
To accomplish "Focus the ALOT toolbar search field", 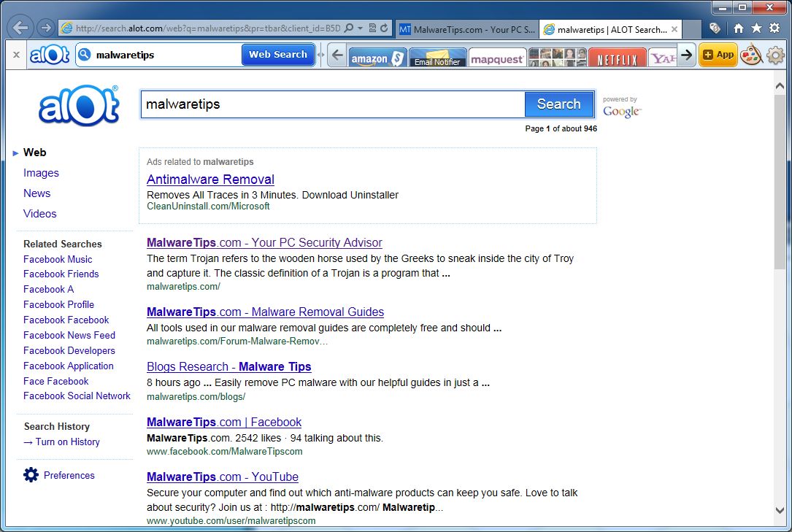I will coord(166,55).
